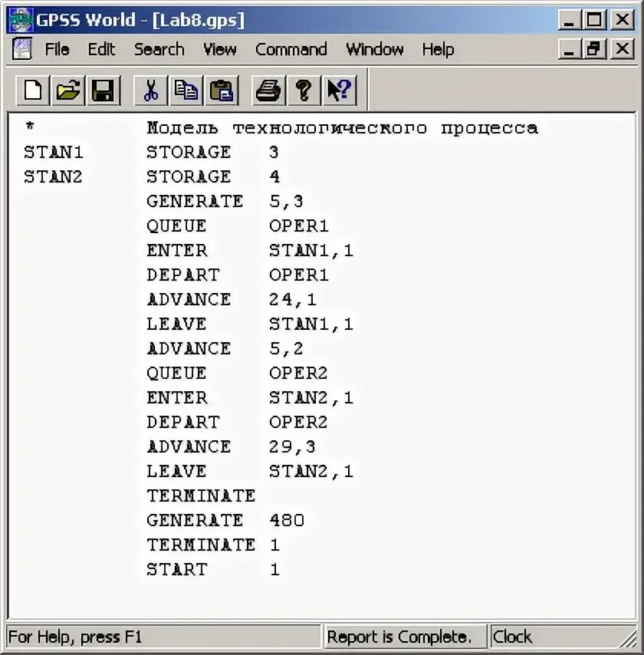
Task: Click the 'GENERATE 5,3' statement
Action: (225, 202)
